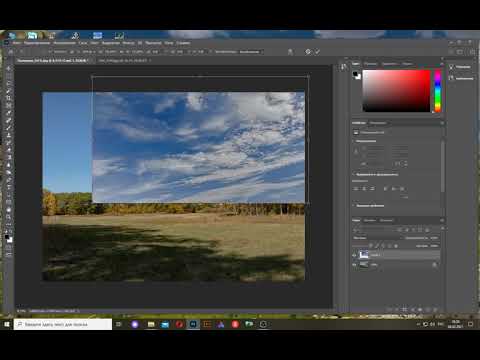Viewport: 480px width, 360px height.
Task: Select the Lasso tool
Action: tap(9, 83)
